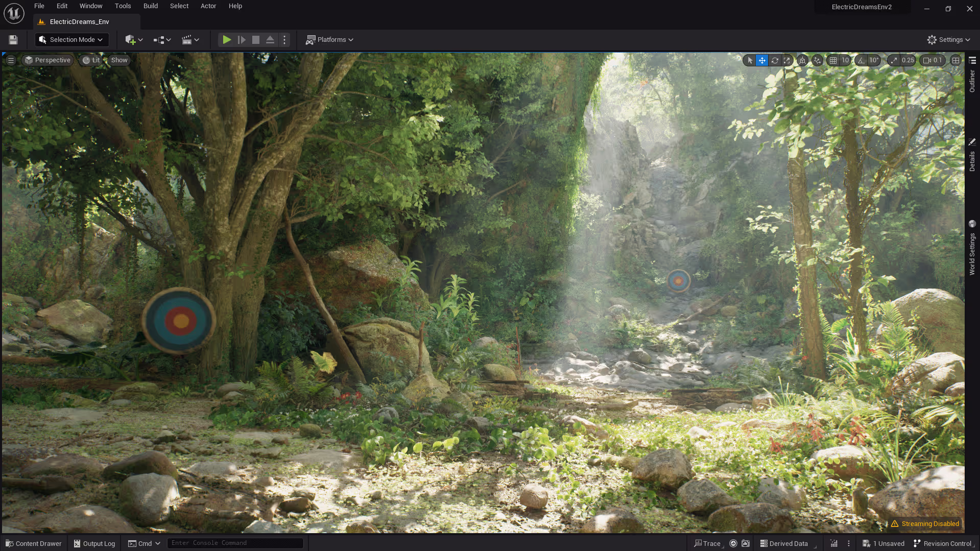Click the live coding compile icon

(x=834, y=543)
